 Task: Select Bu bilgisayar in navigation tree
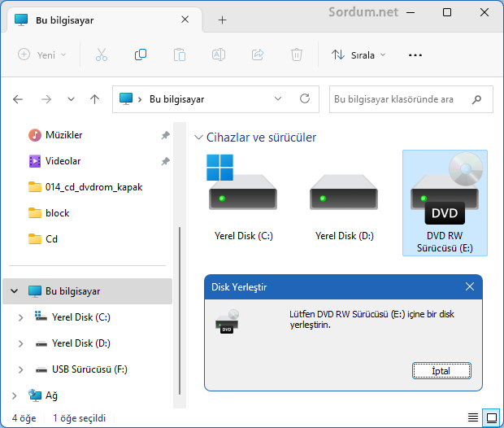(x=87, y=291)
